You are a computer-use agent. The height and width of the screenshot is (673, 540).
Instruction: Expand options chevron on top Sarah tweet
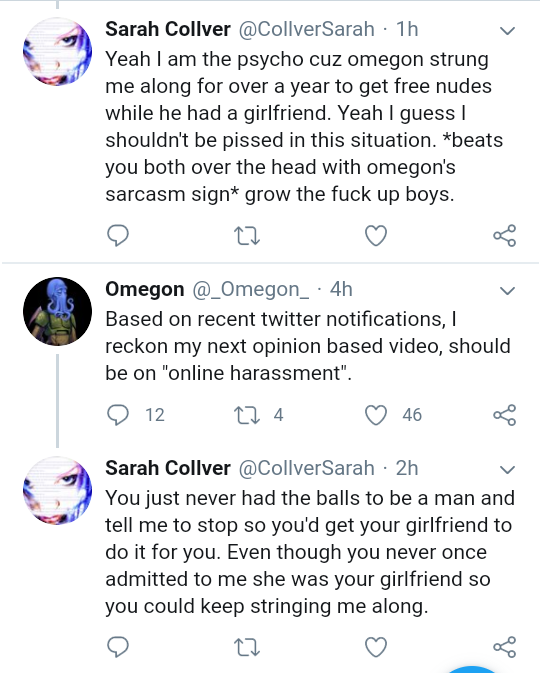507,30
